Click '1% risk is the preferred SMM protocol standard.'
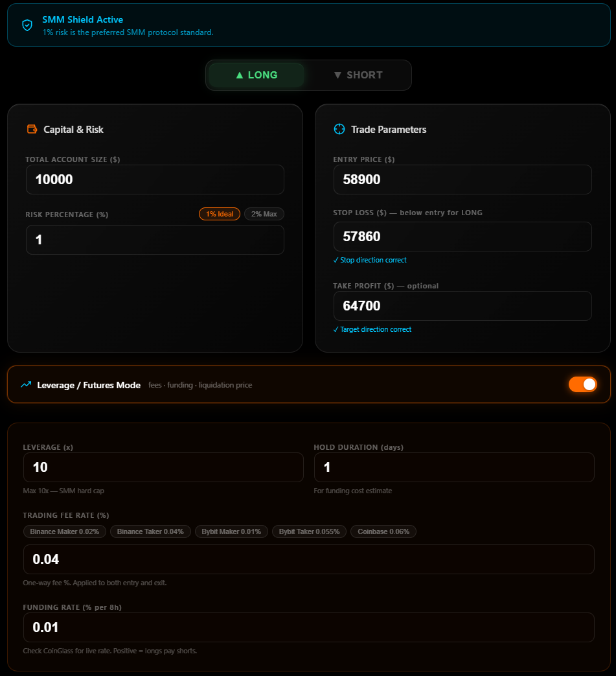Viewport: 616px width, 676px height. 128,32
